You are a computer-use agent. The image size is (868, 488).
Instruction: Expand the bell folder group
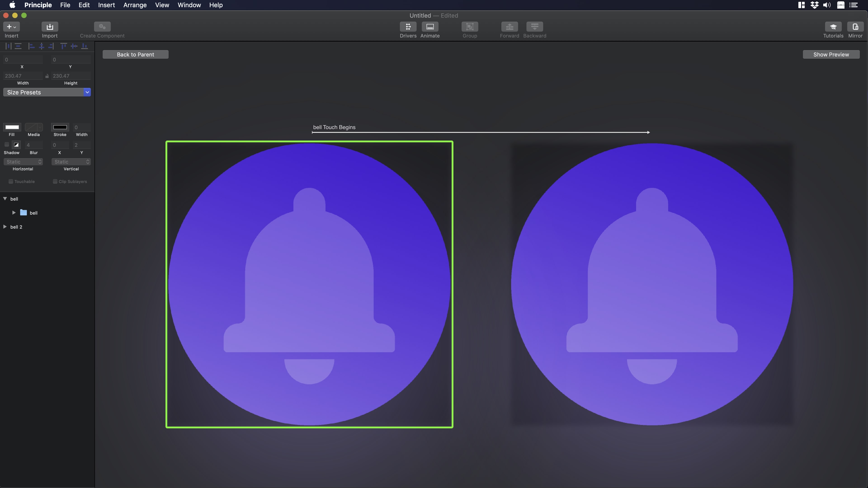(14, 213)
